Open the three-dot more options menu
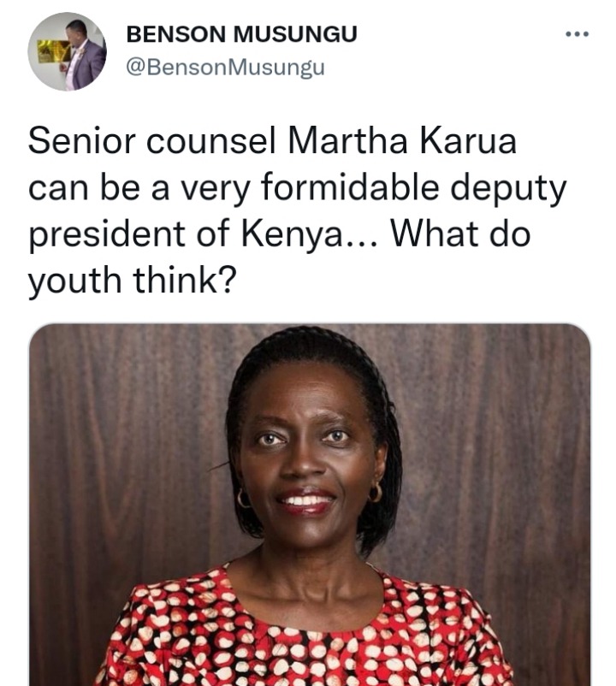Viewport: 616px width, 686px height. point(577,34)
